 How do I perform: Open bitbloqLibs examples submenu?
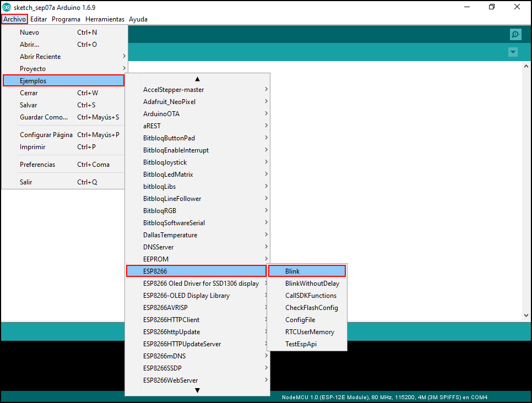198,187
